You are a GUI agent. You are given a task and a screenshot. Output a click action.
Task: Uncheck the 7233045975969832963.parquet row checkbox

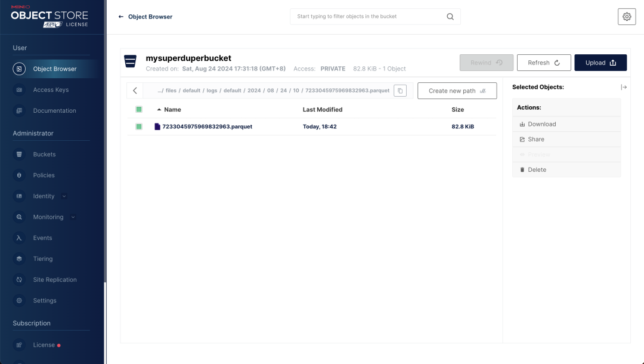pyautogui.click(x=139, y=127)
